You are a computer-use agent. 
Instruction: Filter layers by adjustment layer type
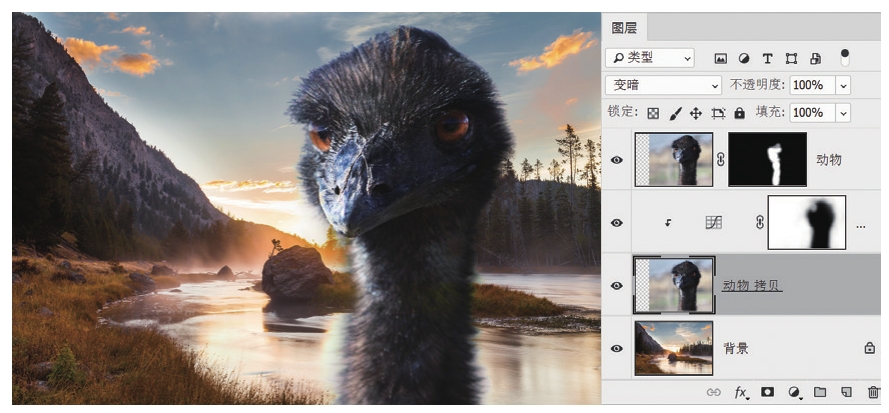click(x=744, y=58)
